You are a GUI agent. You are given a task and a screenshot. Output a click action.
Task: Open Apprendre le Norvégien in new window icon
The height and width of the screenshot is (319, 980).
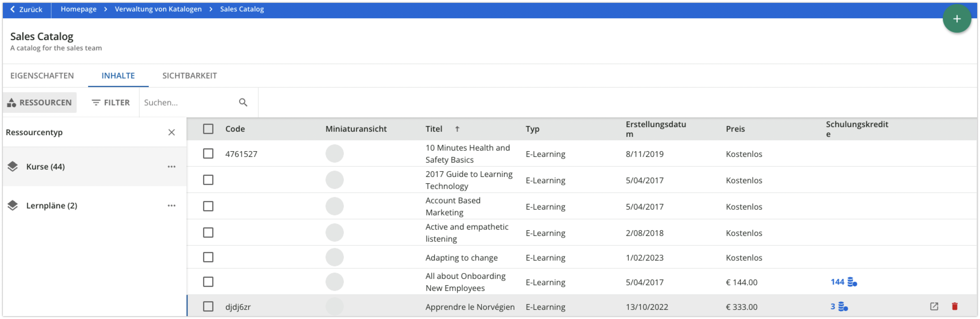[934, 306]
